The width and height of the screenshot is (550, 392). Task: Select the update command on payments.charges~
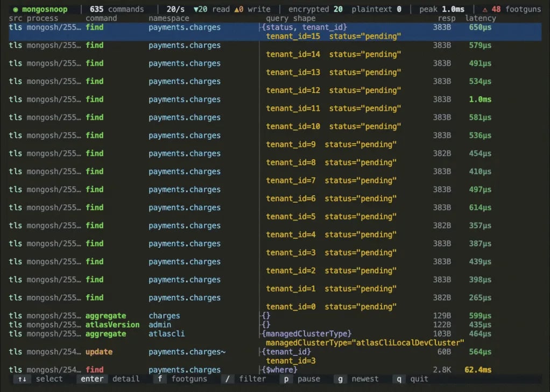point(275,356)
